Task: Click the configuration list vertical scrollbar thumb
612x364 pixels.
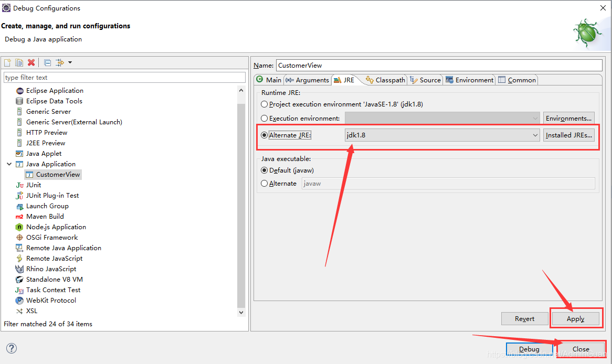Action: click(241, 206)
